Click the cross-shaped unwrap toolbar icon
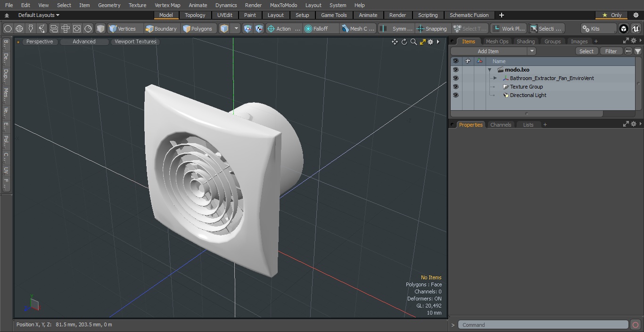The width and height of the screenshot is (644, 332). click(66, 29)
